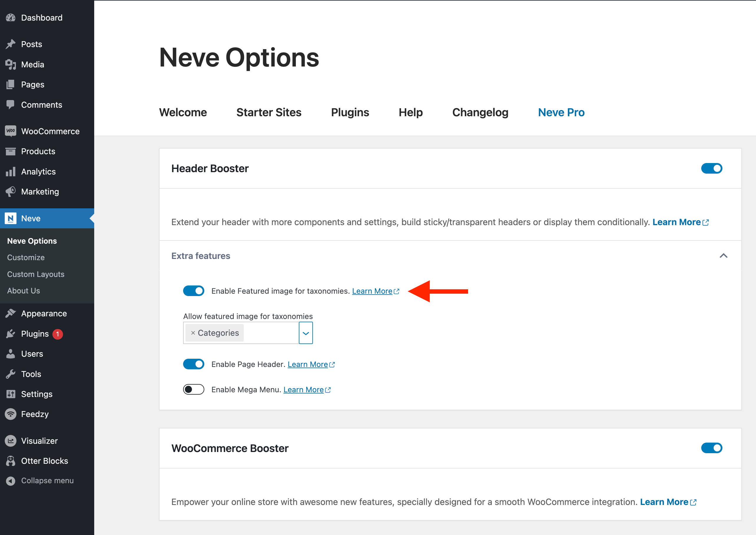The image size is (756, 535).
Task: Toggle off Enable Page Header switch
Action: click(x=193, y=364)
